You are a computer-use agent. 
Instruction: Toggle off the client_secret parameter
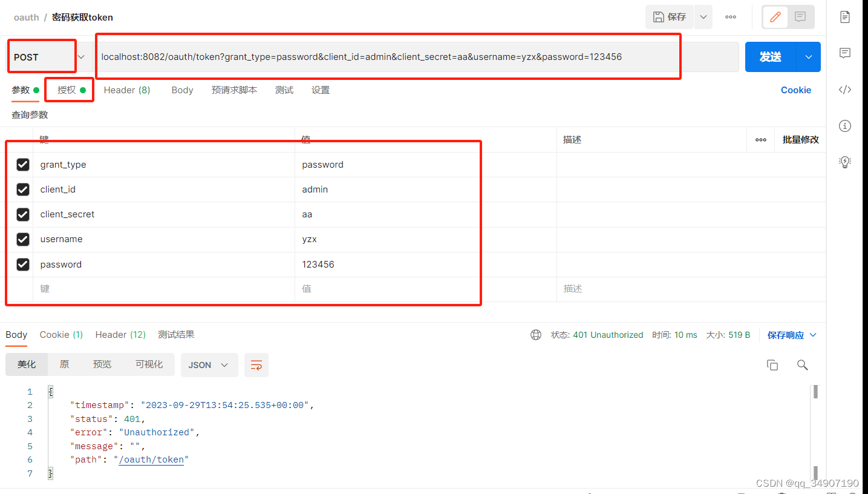click(22, 214)
